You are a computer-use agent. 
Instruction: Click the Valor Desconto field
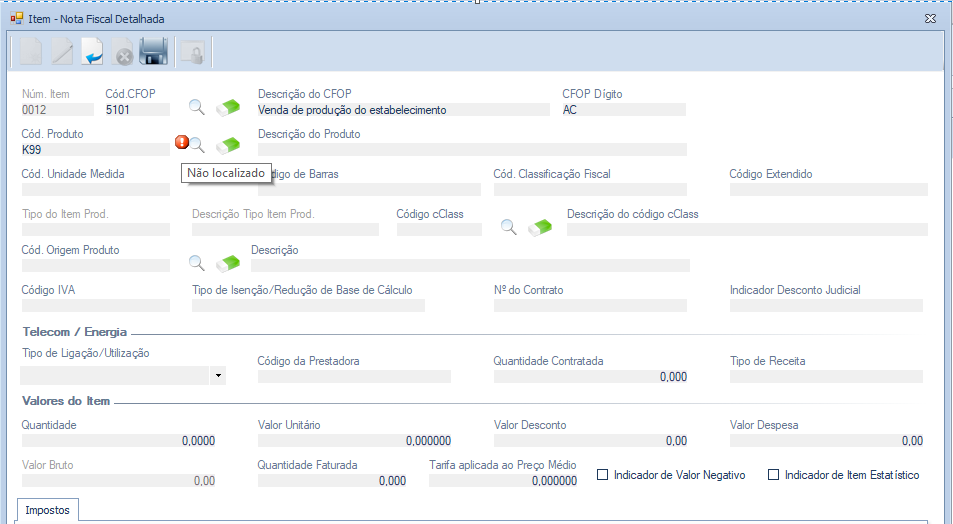pyautogui.click(x=590, y=441)
